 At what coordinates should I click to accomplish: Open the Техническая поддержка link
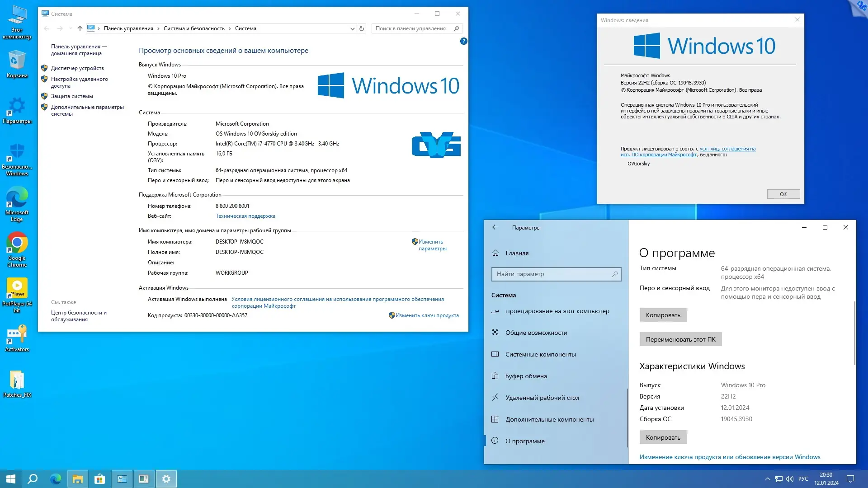coord(245,216)
